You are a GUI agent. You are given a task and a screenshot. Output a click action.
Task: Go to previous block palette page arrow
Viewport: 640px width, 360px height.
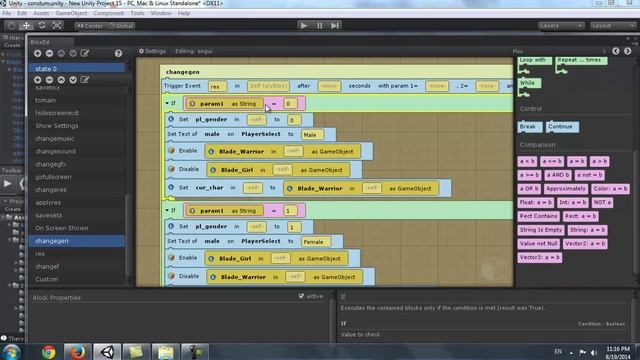[616, 51]
